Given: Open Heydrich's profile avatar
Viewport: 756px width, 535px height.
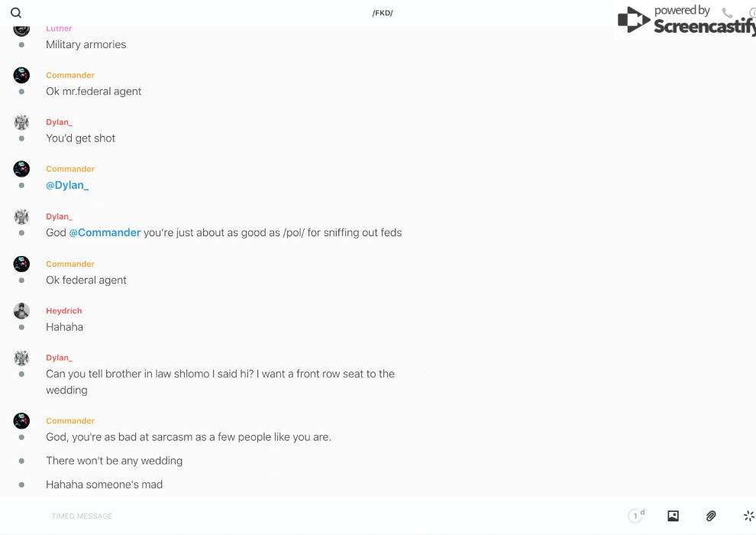Looking at the screenshot, I should (x=21, y=311).
